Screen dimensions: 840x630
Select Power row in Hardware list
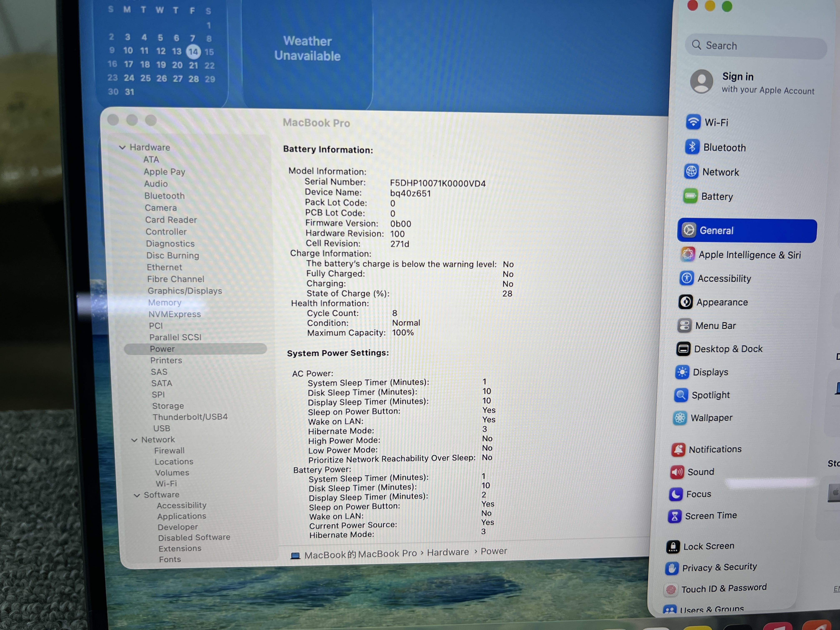[195, 349]
